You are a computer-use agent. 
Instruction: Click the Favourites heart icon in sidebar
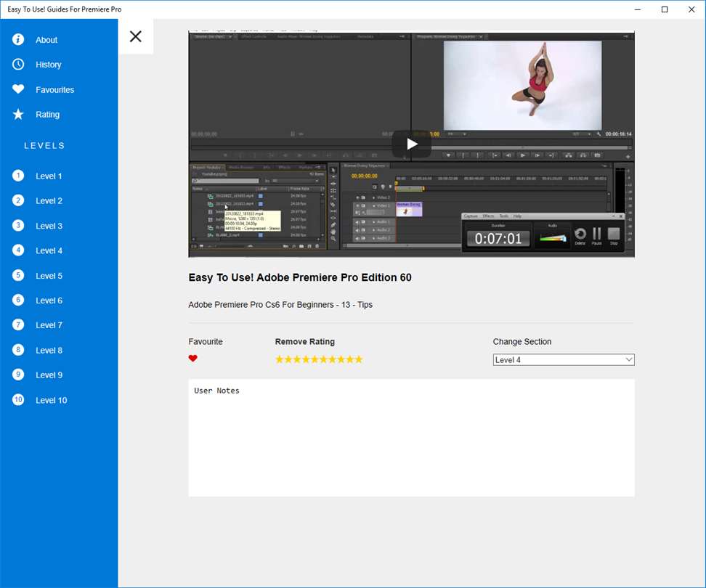click(x=18, y=89)
